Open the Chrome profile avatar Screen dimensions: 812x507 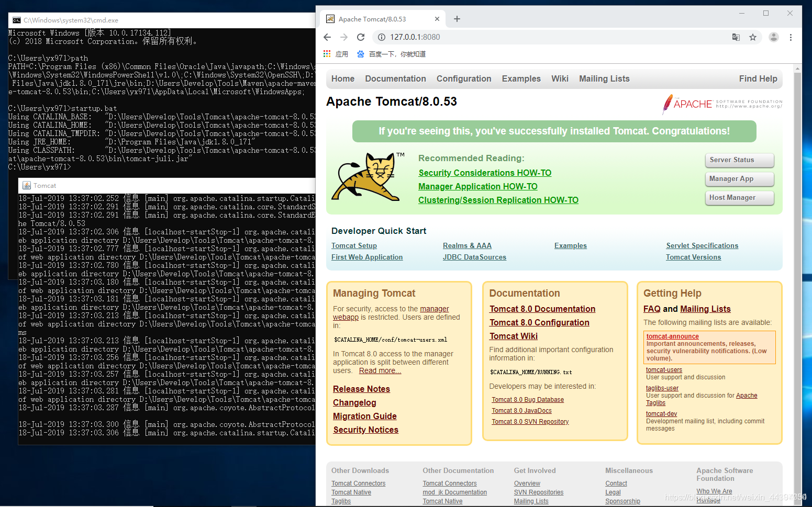774,37
